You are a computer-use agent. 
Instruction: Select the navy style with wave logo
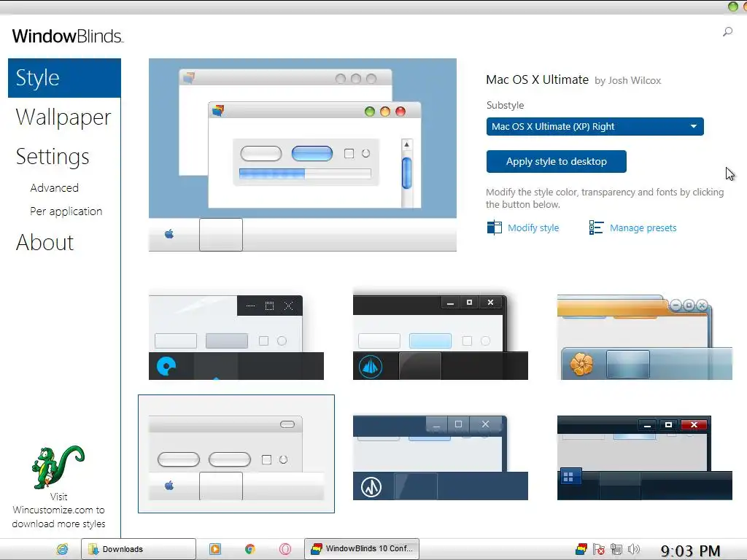pos(440,458)
